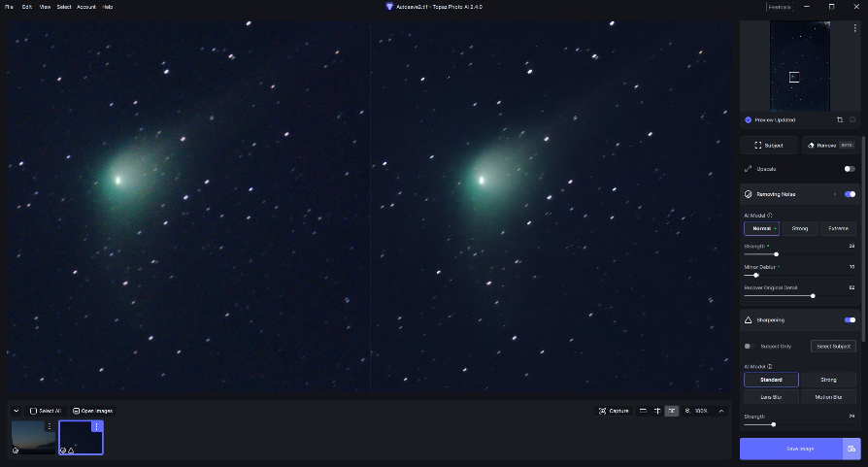The width and height of the screenshot is (868, 467).
Task: Choose the Motion Blur sharpening model
Action: tap(828, 396)
